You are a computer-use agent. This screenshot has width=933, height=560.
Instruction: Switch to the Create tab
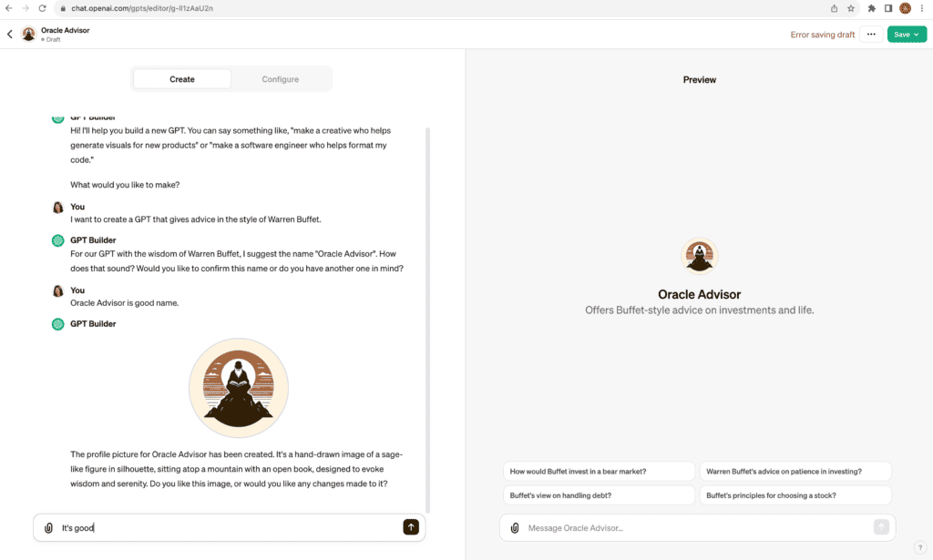click(182, 79)
